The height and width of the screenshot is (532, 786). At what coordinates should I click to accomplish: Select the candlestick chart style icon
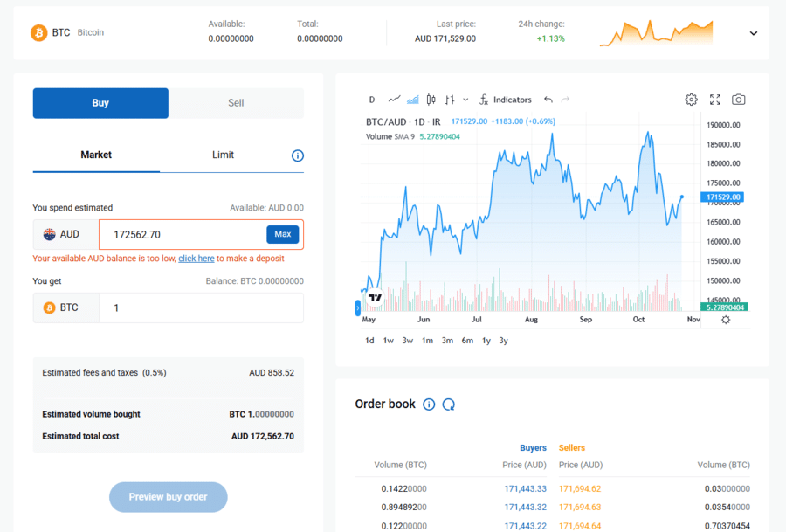(x=431, y=100)
